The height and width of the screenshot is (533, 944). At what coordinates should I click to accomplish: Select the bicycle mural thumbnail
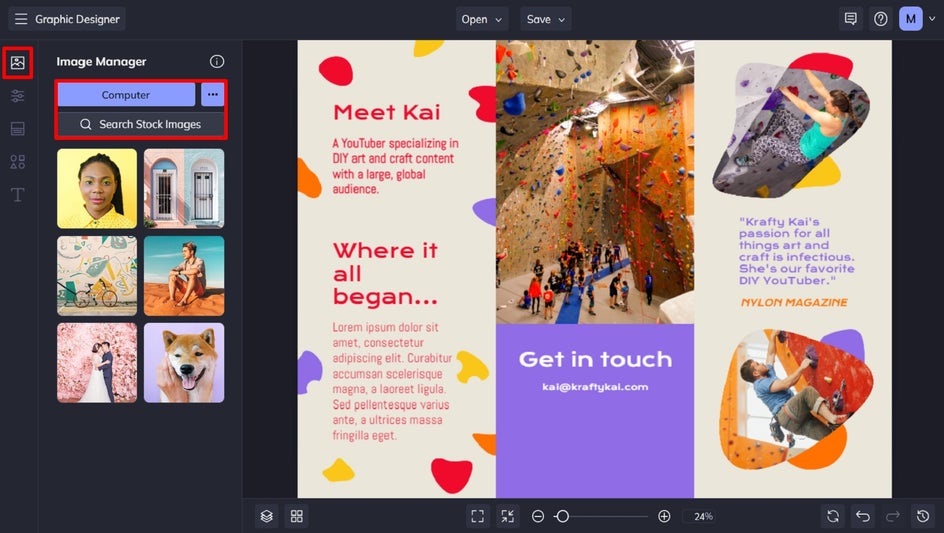tap(97, 276)
